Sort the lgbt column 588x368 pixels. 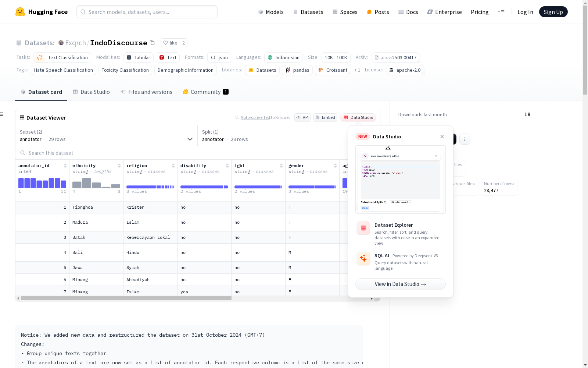[x=281, y=166]
